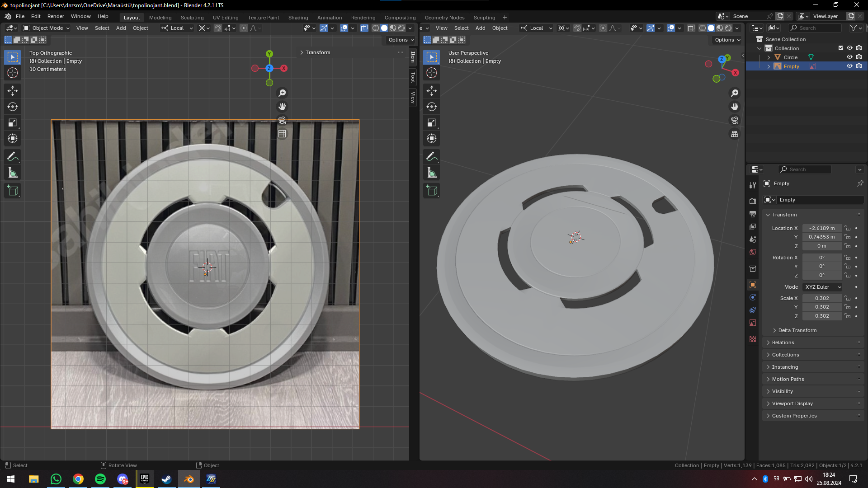The image size is (868, 488).
Task: Open the Render menu
Action: pyautogui.click(x=56, y=16)
